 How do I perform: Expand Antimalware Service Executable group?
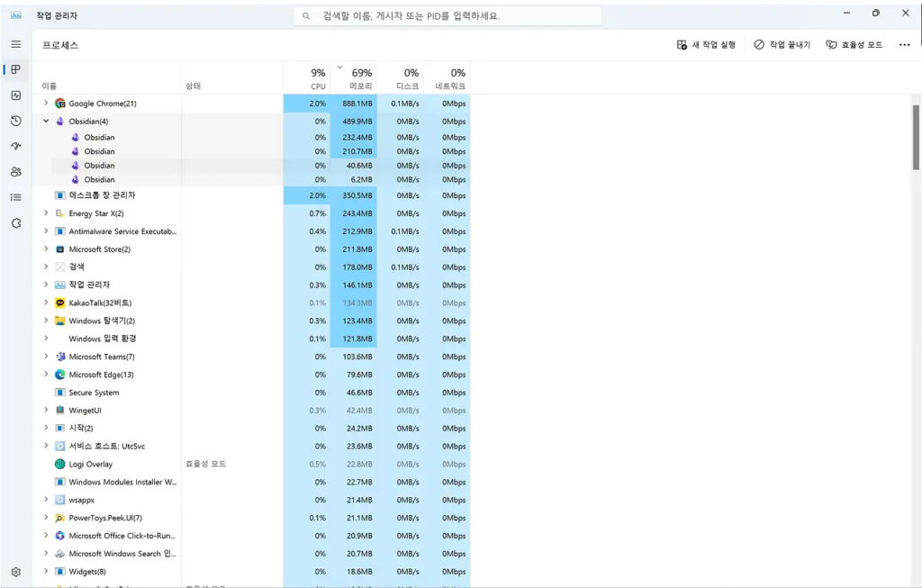coord(46,231)
